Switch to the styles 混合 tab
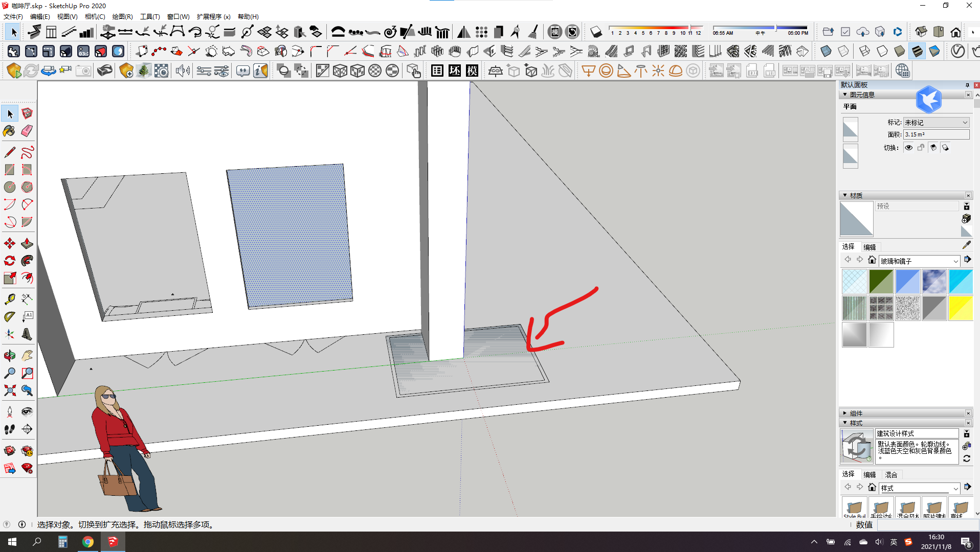Screen dimensions: 980x552 click(891, 475)
